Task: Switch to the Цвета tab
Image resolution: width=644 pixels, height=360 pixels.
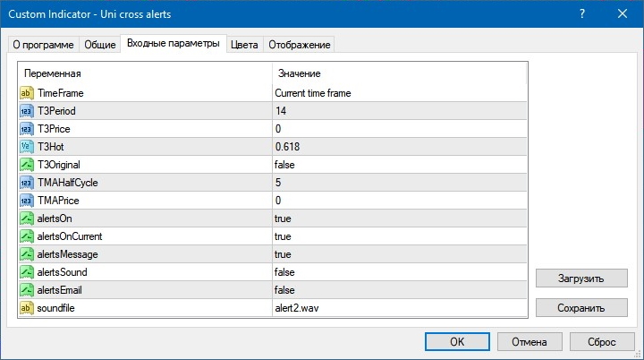Action: point(244,45)
